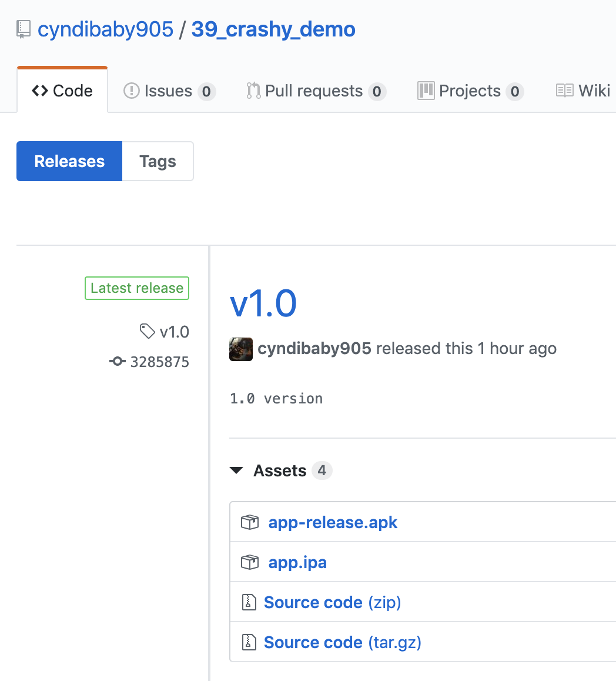Open the cyndibaby905 owner link in header

pos(106,29)
